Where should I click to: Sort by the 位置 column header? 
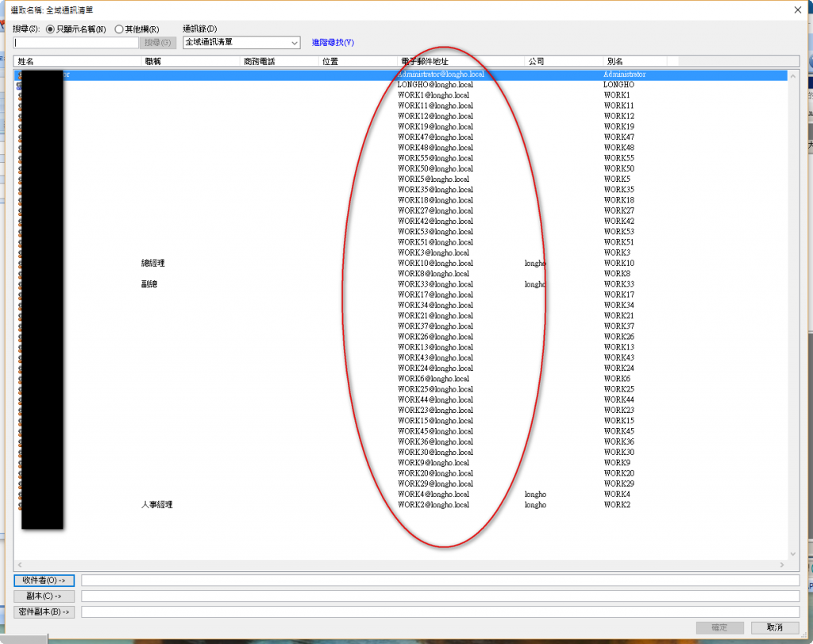358,61
